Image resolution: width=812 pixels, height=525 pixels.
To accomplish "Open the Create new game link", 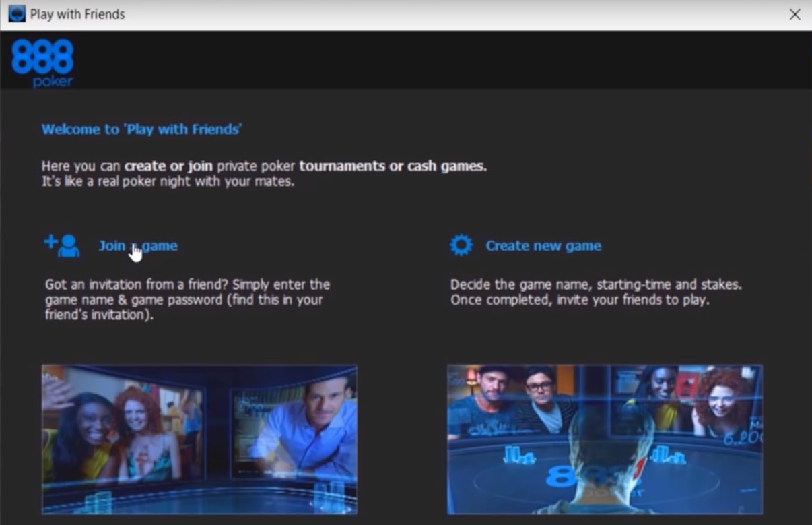I will pos(543,245).
